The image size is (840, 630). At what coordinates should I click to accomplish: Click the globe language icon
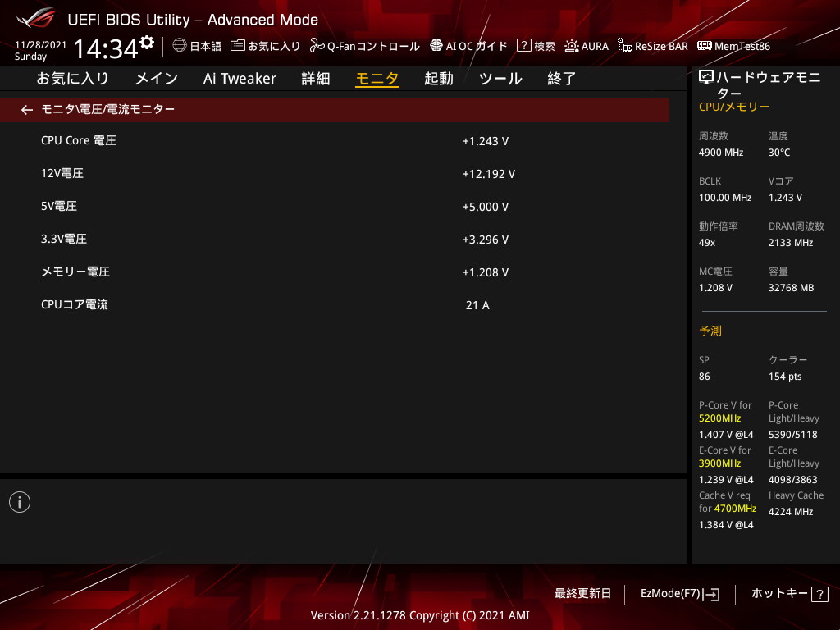coord(180,45)
